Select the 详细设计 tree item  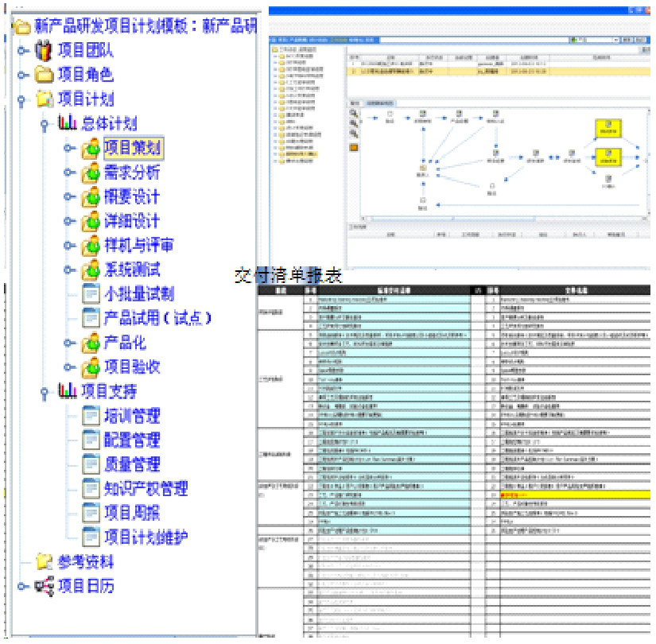pos(132,221)
